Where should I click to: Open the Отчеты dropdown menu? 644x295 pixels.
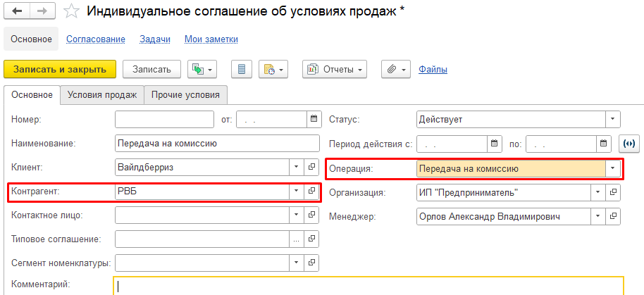(335, 69)
